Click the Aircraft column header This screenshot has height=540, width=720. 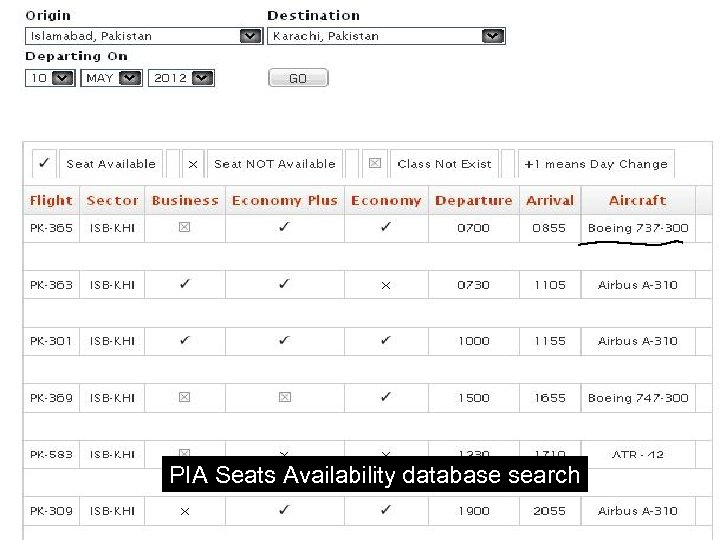click(638, 201)
